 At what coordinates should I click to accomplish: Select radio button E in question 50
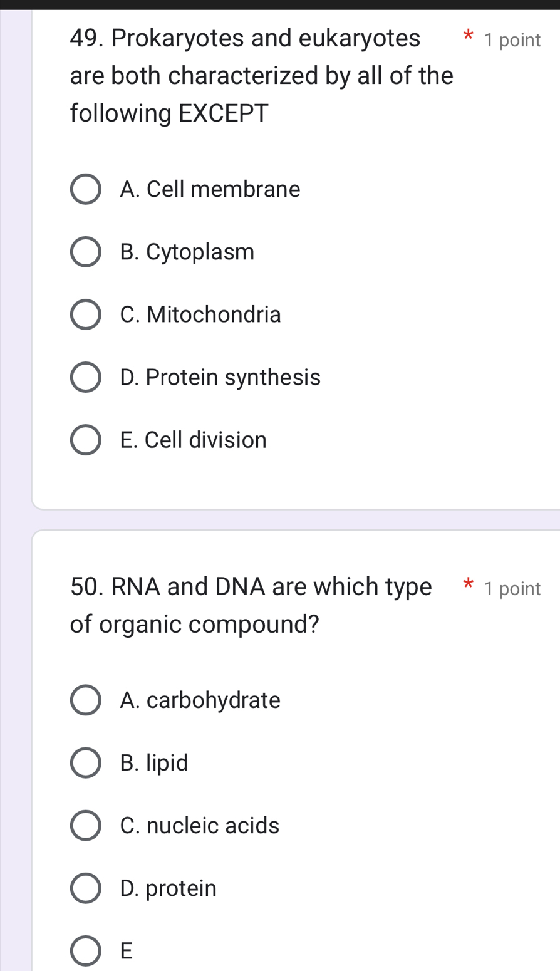coord(85,950)
